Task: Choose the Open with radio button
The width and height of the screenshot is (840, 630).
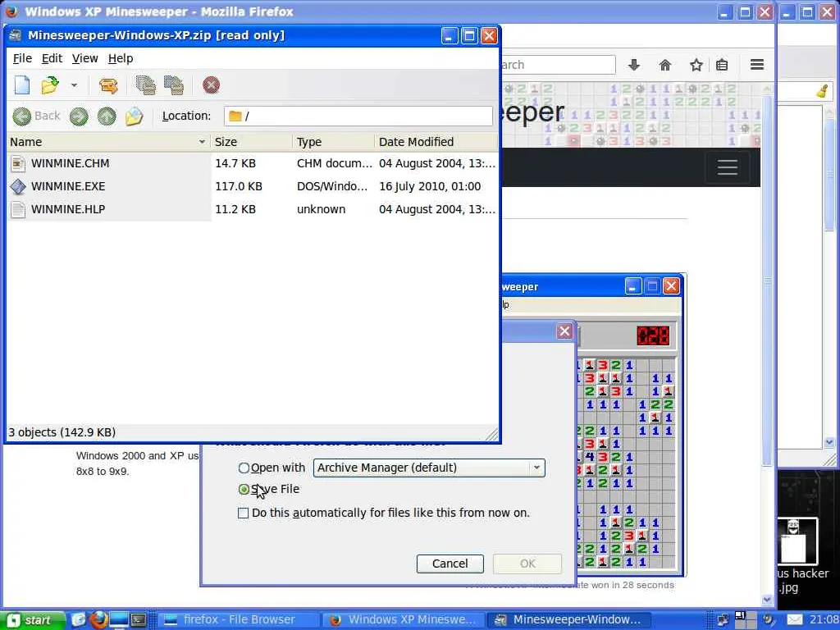Action: click(x=244, y=468)
